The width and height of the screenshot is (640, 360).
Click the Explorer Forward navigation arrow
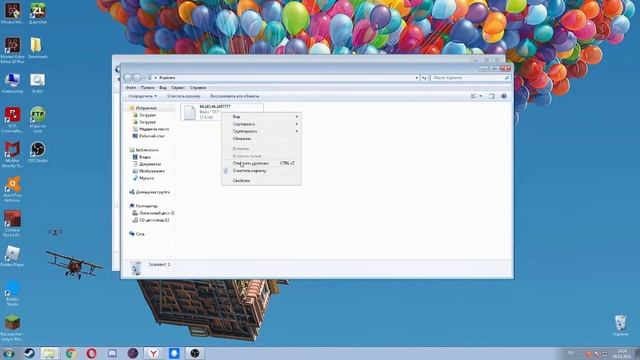pos(137,78)
